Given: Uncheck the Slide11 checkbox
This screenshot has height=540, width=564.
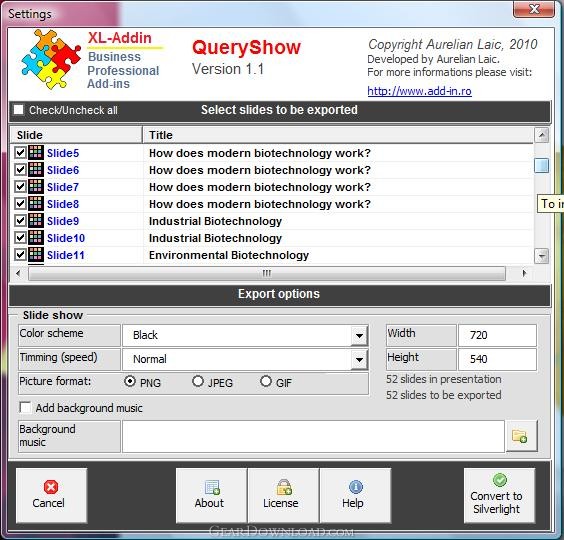Looking at the screenshot, I should point(20,255).
